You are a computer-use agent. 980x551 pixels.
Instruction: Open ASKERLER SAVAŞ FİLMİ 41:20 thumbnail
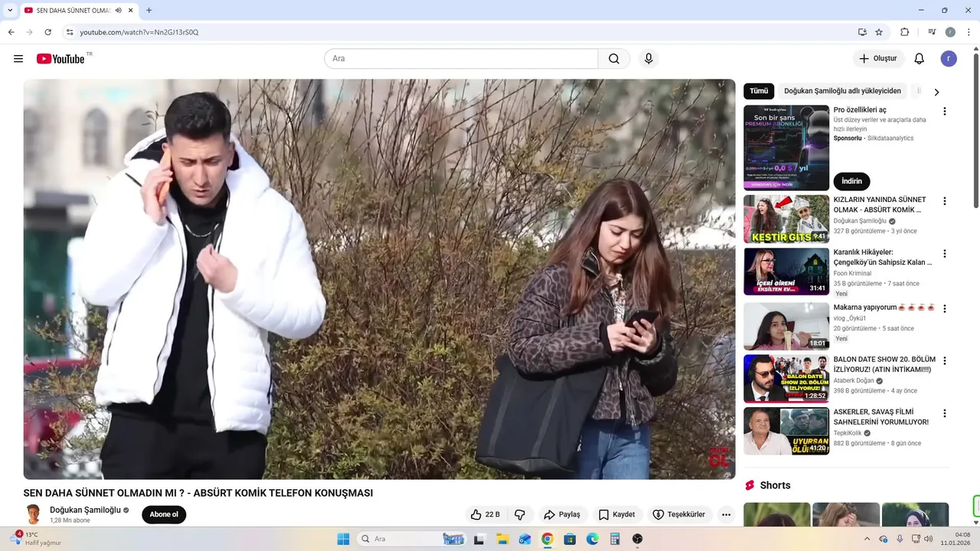point(786,431)
